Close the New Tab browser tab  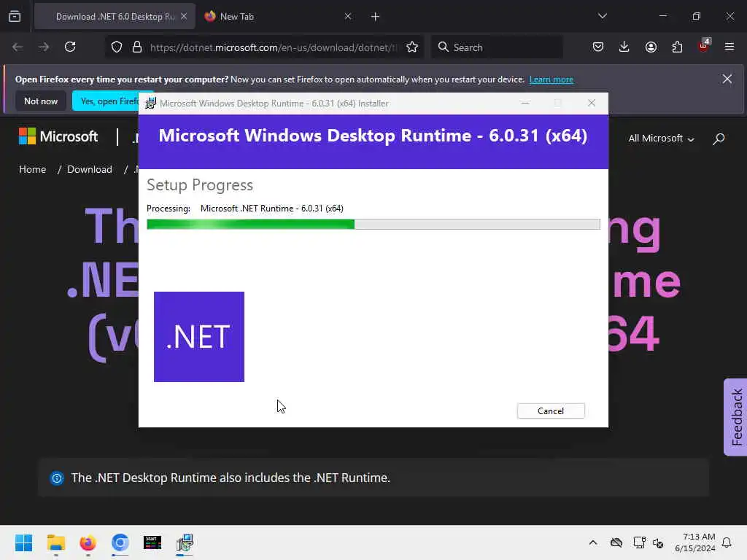click(348, 17)
